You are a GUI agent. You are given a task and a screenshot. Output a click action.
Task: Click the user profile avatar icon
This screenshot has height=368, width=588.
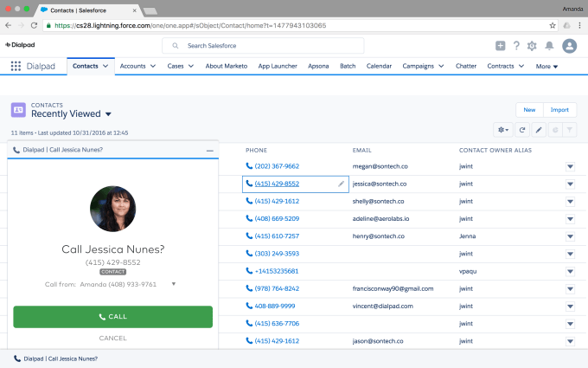point(569,46)
